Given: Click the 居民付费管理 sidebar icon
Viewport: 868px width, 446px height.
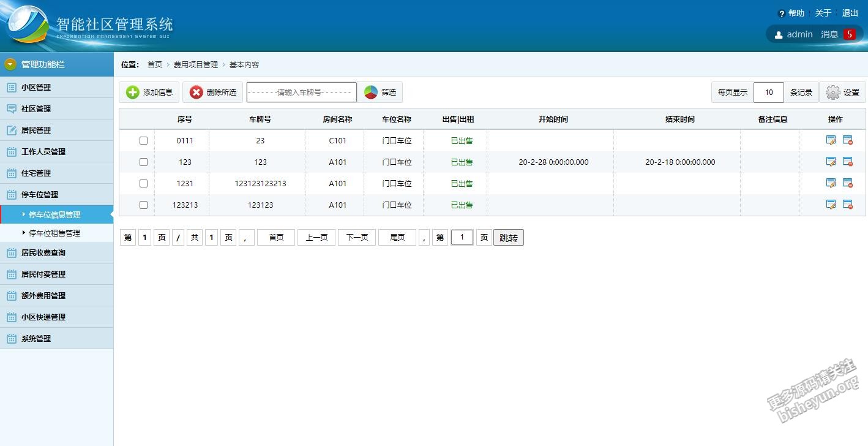Looking at the screenshot, I should pos(11,274).
